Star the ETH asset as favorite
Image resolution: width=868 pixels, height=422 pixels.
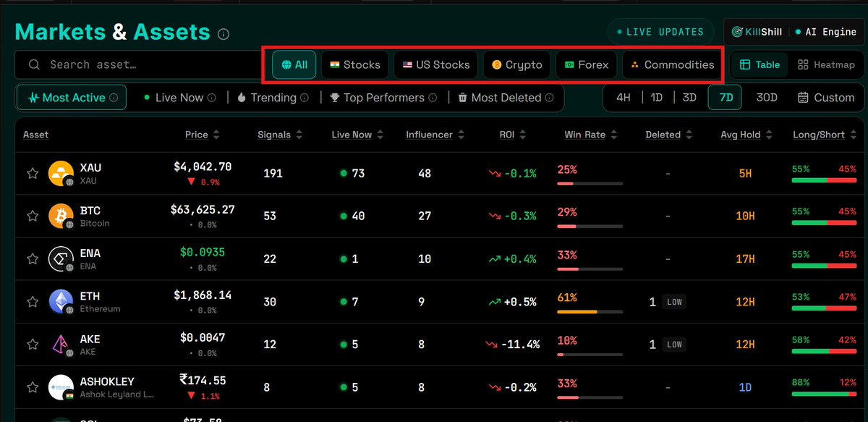pos(32,301)
